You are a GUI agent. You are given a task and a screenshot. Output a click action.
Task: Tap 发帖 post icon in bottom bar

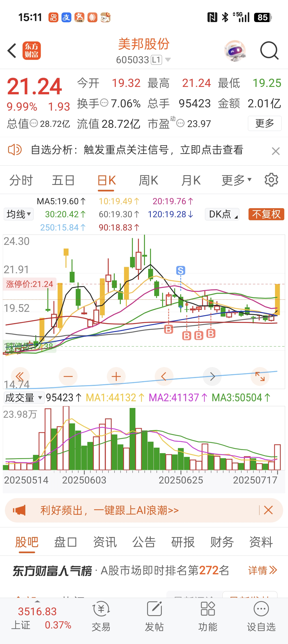click(154, 616)
